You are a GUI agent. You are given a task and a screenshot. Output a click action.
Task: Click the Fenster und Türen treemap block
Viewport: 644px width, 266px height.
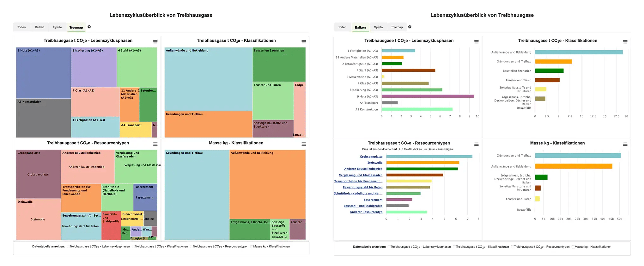click(273, 101)
